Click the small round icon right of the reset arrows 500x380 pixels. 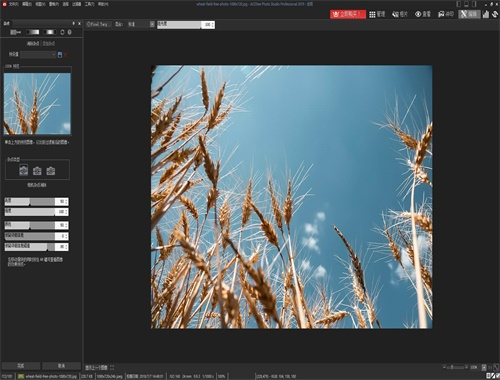click(70, 32)
